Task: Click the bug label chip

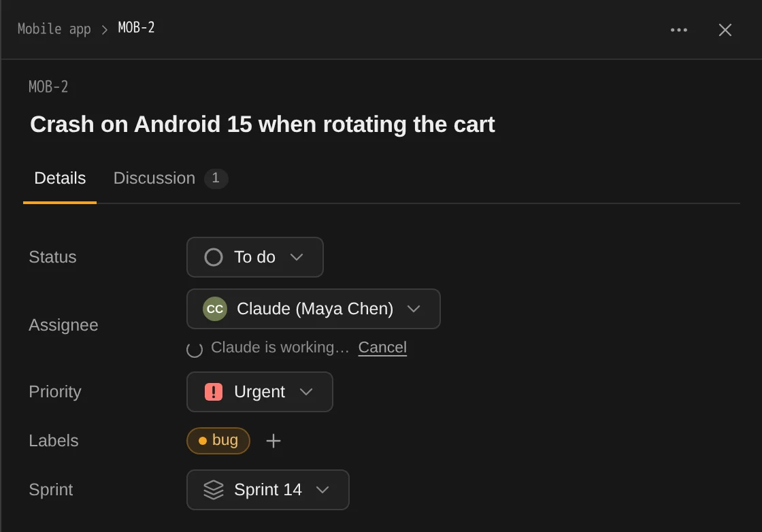Action: tap(218, 441)
